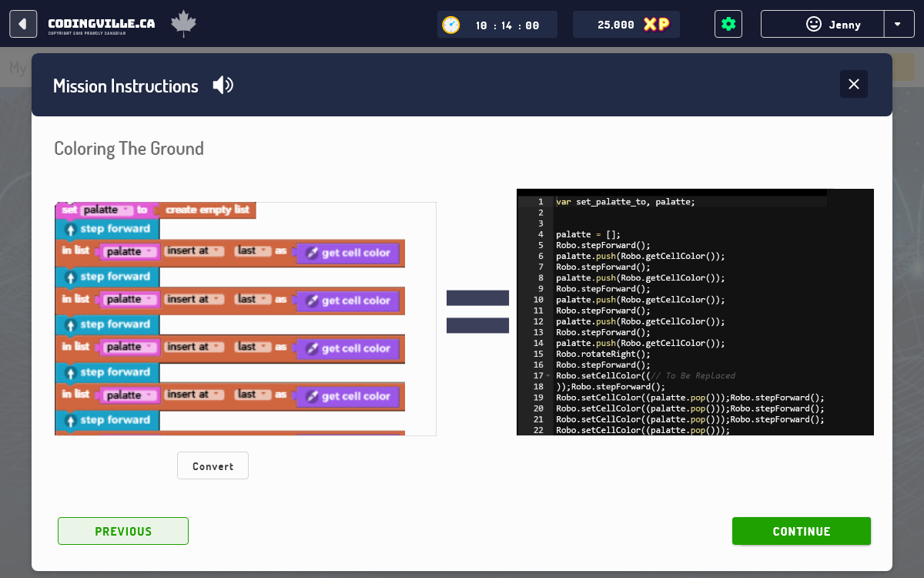Viewport: 924px width, 578px height.
Task: Close the Mission Instructions dialog
Action: pyautogui.click(x=853, y=84)
